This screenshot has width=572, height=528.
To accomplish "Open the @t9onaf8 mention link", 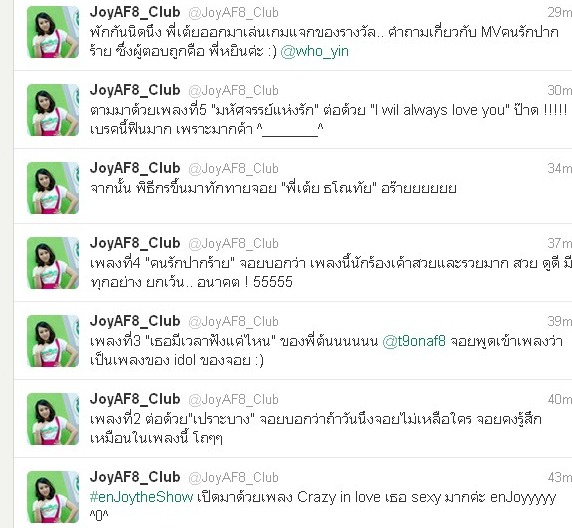I will pos(414,341).
